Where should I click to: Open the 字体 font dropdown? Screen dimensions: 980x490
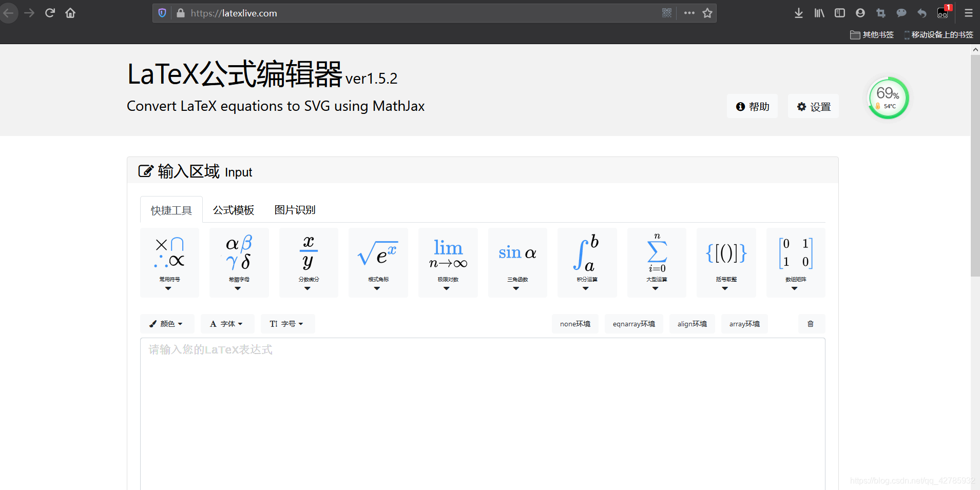point(227,324)
